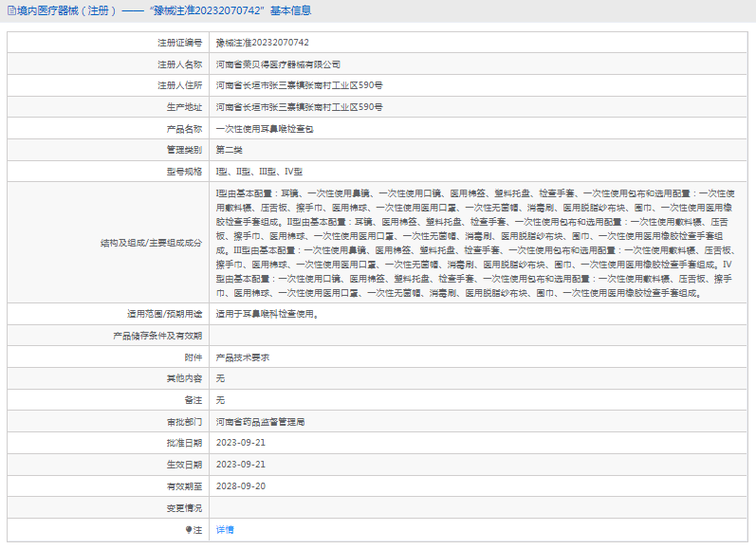Image resolution: width=756 pixels, height=549 pixels.
Task: Click the 有效期至 label
Action: (x=184, y=485)
